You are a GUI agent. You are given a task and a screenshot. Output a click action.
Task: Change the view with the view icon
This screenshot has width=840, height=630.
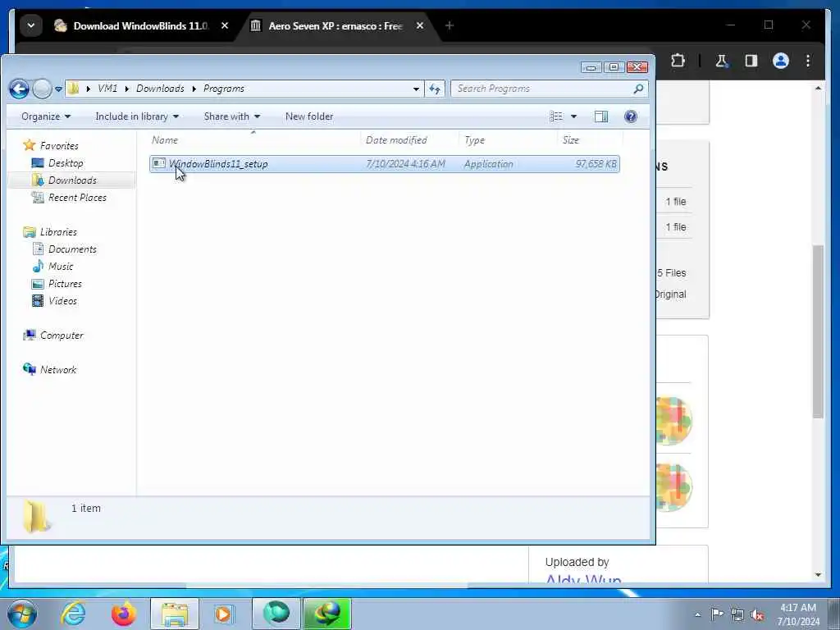pyautogui.click(x=557, y=116)
